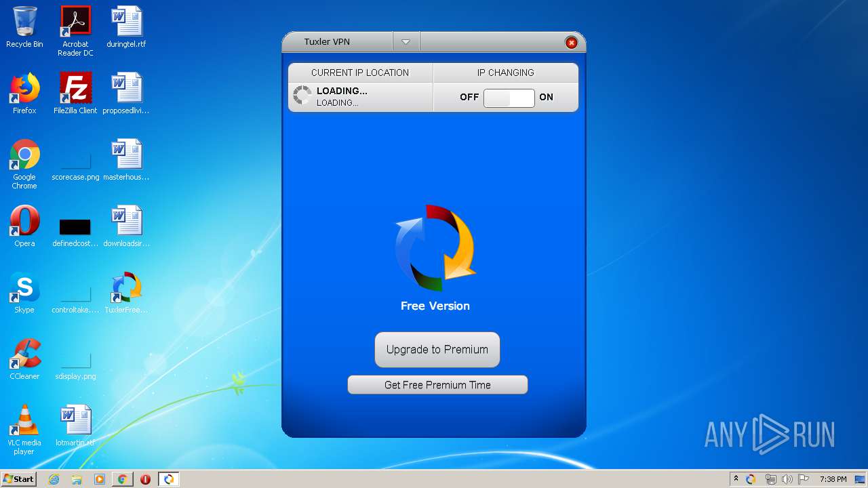Image resolution: width=868 pixels, height=488 pixels.
Task: Open Windows Media Player taskbar icon
Action: point(100,479)
